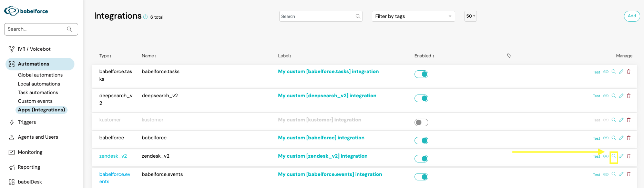Delete the zendesk_v2 integration
Image resolution: width=644 pixels, height=188 pixels.
point(628,156)
